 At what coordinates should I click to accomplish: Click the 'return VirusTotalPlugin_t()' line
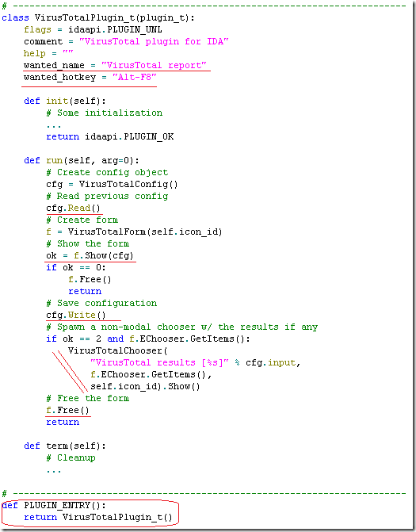(98, 517)
